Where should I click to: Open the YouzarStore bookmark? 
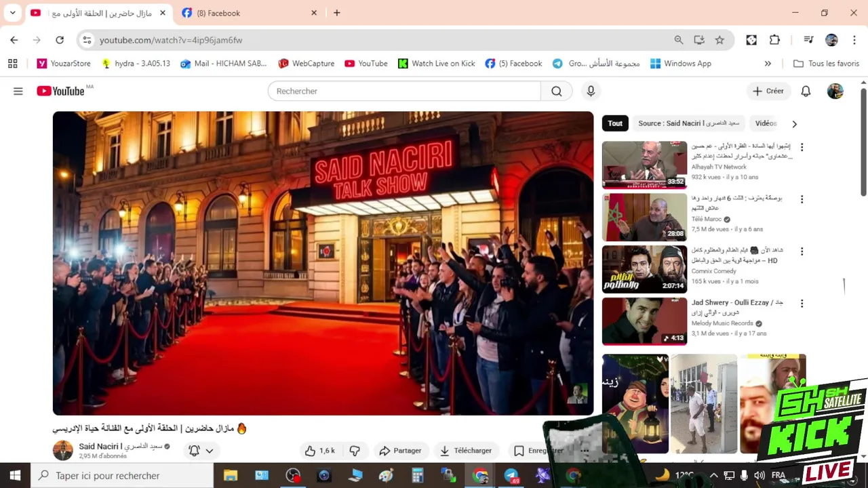coord(64,63)
